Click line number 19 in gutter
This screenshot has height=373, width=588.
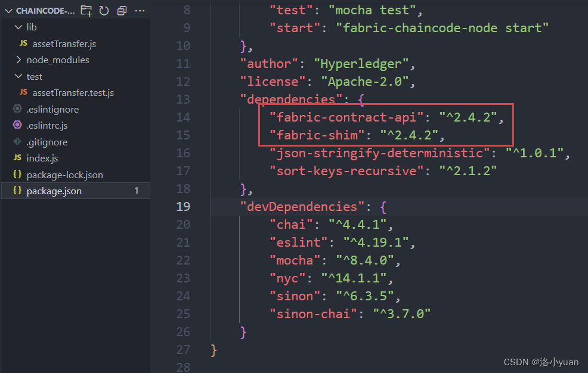[183, 207]
